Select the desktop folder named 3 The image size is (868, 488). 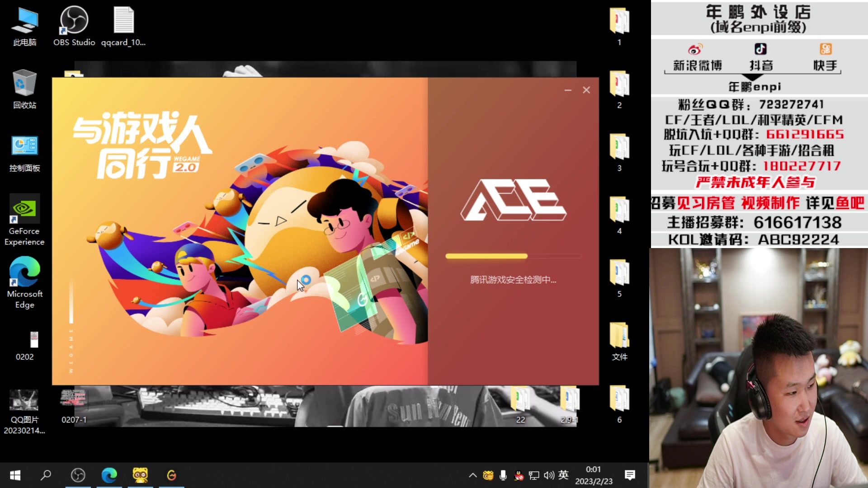pyautogui.click(x=619, y=153)
